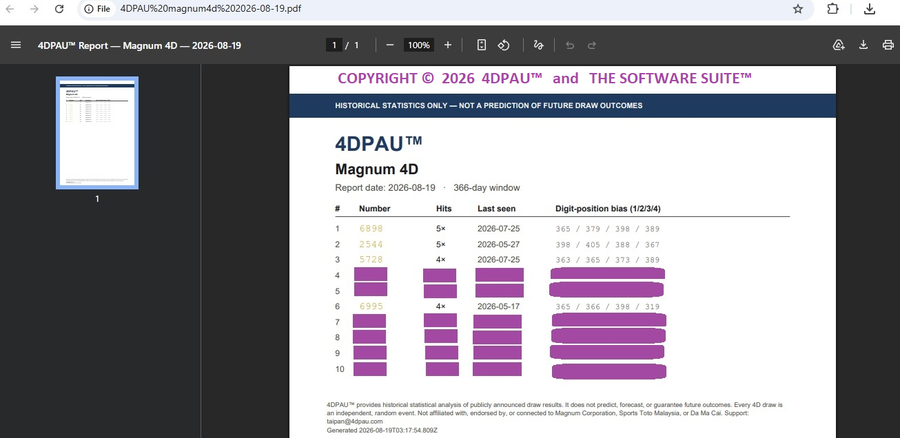This screenshot has height=438, width=900.
Task: Open the browser extensions menu
Action: [x=832, y=9]
